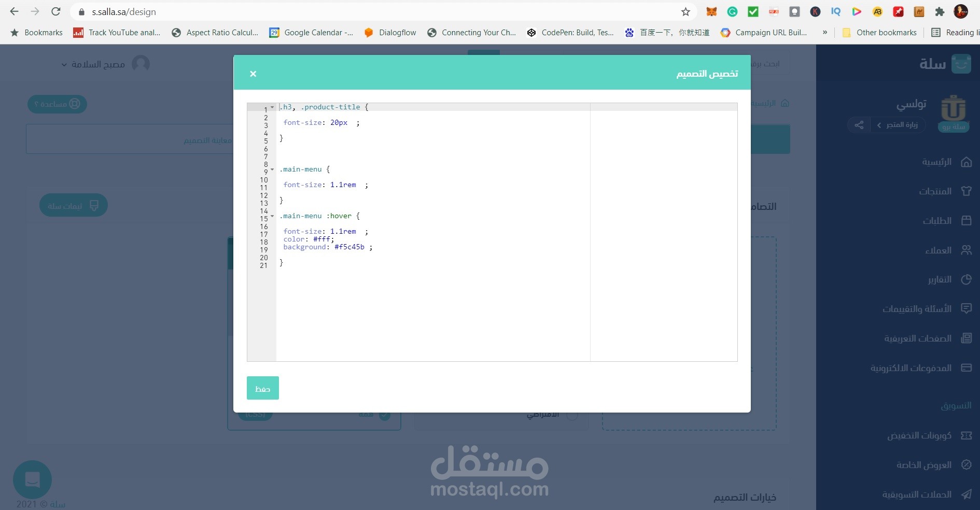Click visit store (زيارة المتجر) button
This screenshot has width=980, height=510.
pyautogui.click(x=898, y=125)
